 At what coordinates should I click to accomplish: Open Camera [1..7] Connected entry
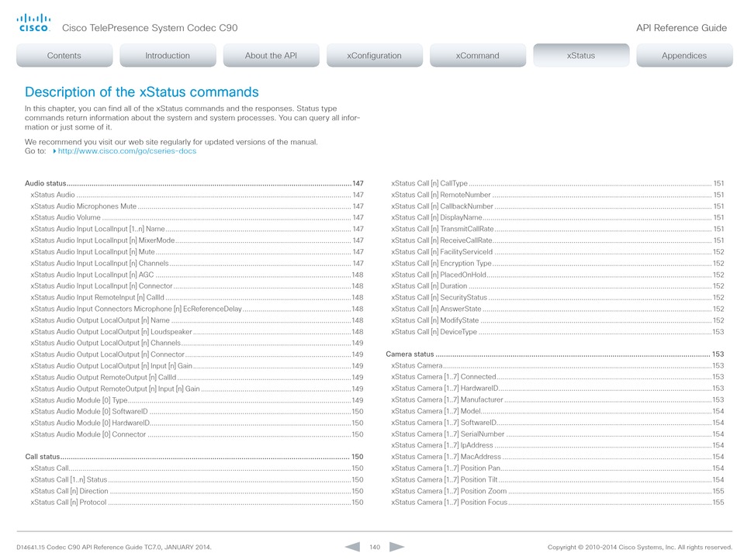click(x=558, y=377)
